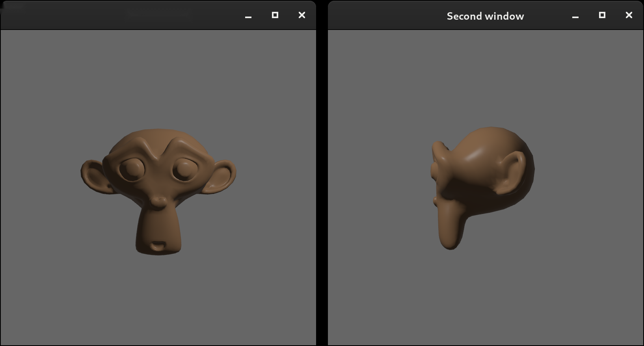The image size is (644, 346).
Task: Close the Second window
Action: coord(629,15)
